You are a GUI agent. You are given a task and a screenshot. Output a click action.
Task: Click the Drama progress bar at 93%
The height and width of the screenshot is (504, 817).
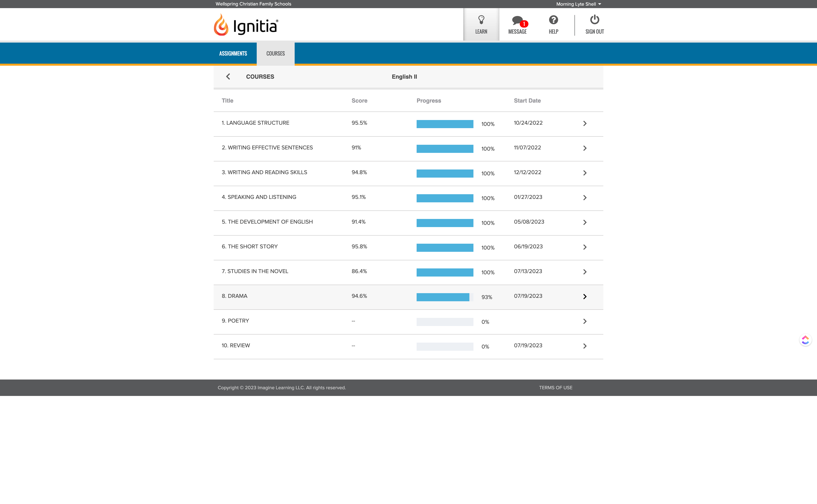445,297
